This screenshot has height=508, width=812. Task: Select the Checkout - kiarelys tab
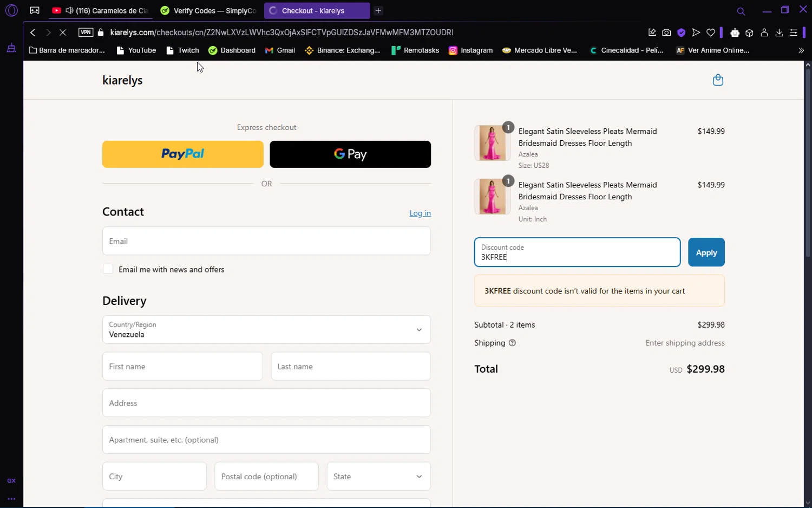pyautogui.click(x=317, y=11)
